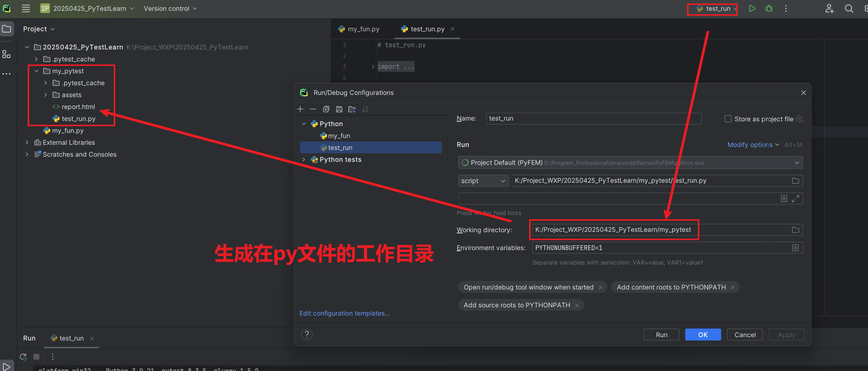This screenshot has height=371, width=868.
Task: Open more actions menu in top toolbar
Action: click(x=786, y=9)
